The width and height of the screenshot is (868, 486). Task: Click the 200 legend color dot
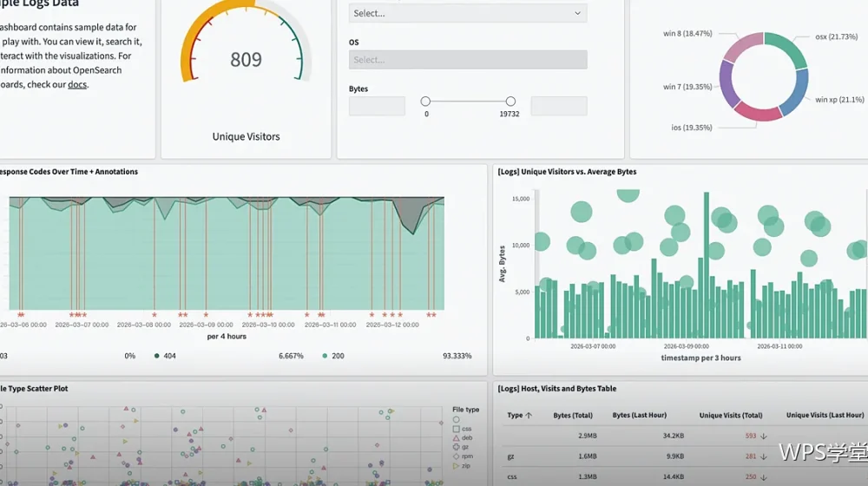[x=325, y=356]
